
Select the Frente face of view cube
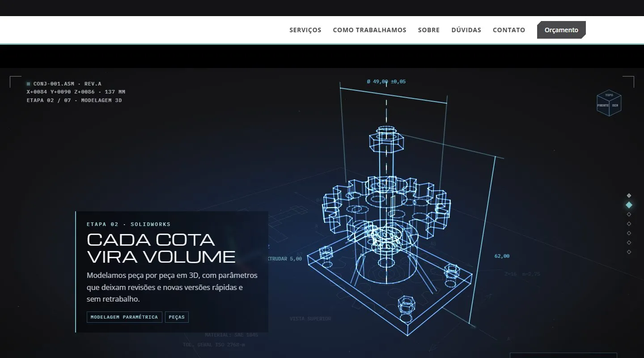[x=603, y=106]
